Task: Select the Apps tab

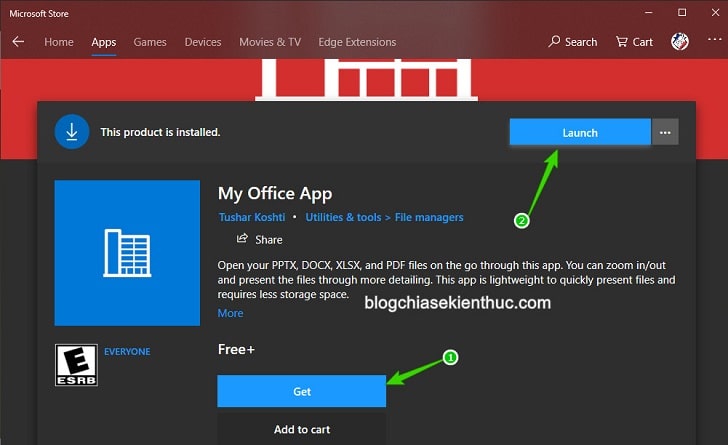Action: coord(104,42)
